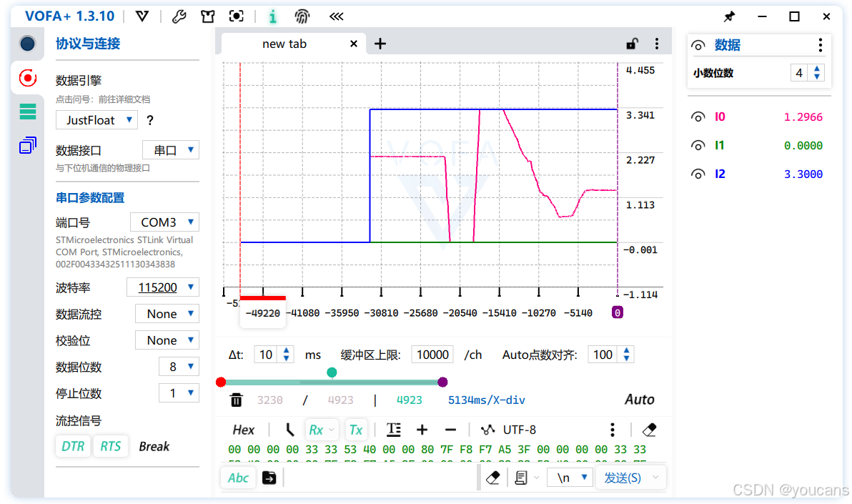Viewport: 852px width, 504px height.
Task: Click the Δt value input field
Action: [x=266, y=355]
